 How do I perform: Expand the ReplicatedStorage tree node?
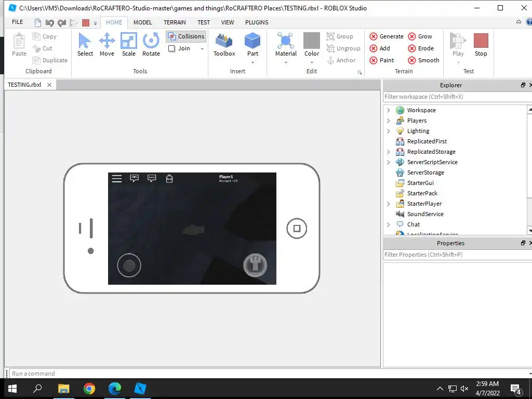pyautogui.click(x=389, y=152)
